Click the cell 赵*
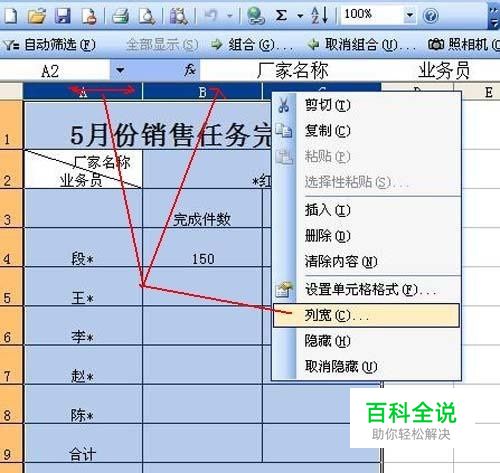 click(83, 365)
